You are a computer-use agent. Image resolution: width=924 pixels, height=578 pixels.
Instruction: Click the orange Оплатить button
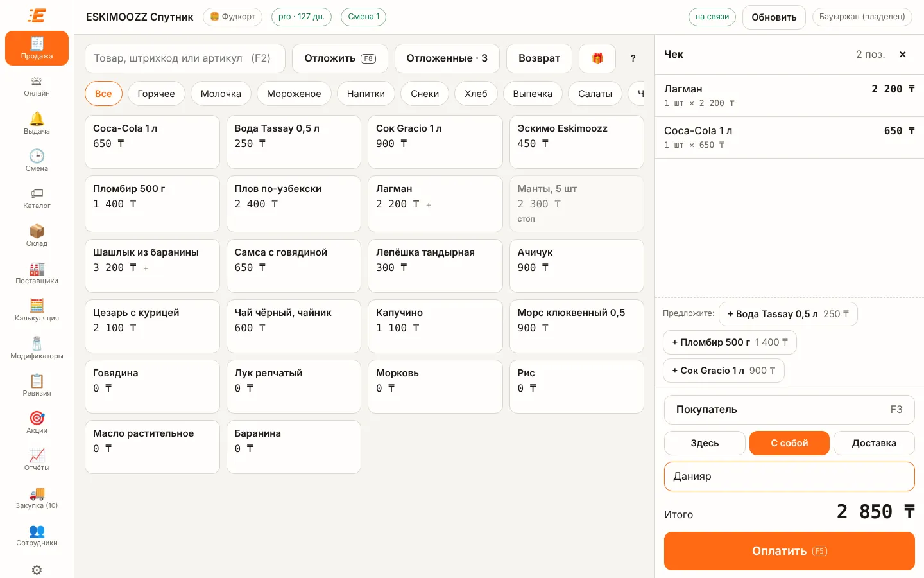pos(789,551)
